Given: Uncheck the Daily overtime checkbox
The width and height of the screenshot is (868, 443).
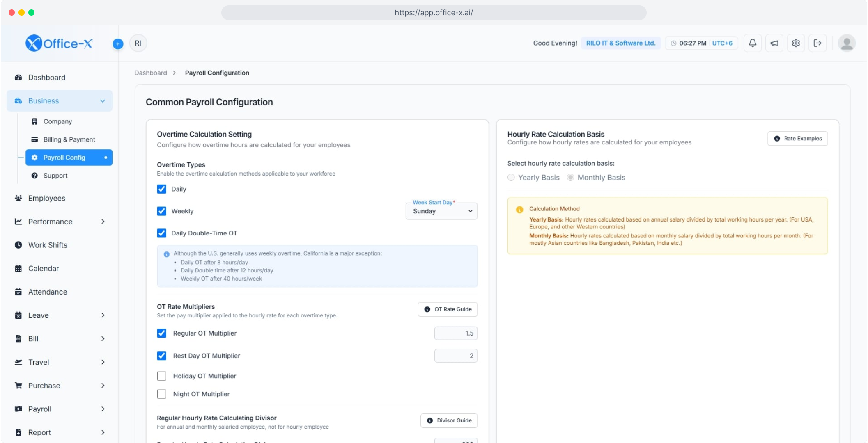Looking at the screenshot, I should (162, 189).
